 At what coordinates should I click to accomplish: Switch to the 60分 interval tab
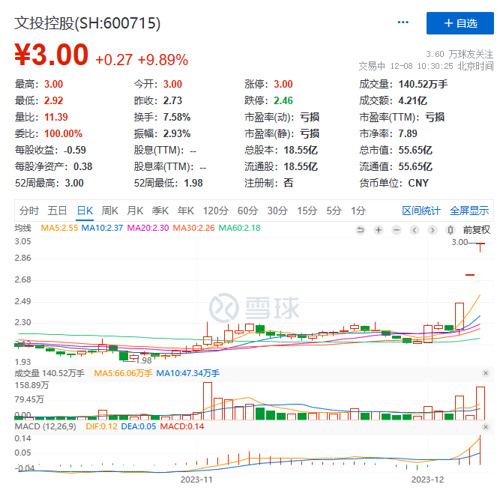[x=248, y=211]
